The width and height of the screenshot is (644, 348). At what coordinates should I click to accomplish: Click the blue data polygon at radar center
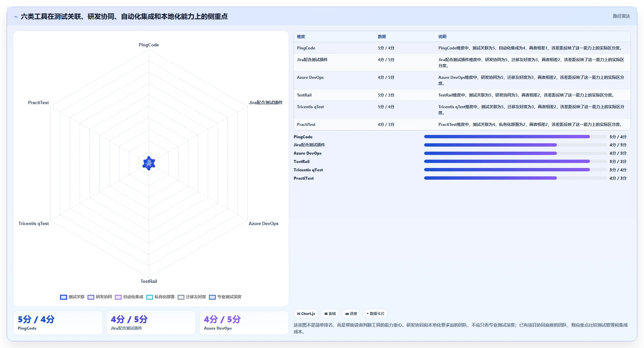tap(149, 163)
